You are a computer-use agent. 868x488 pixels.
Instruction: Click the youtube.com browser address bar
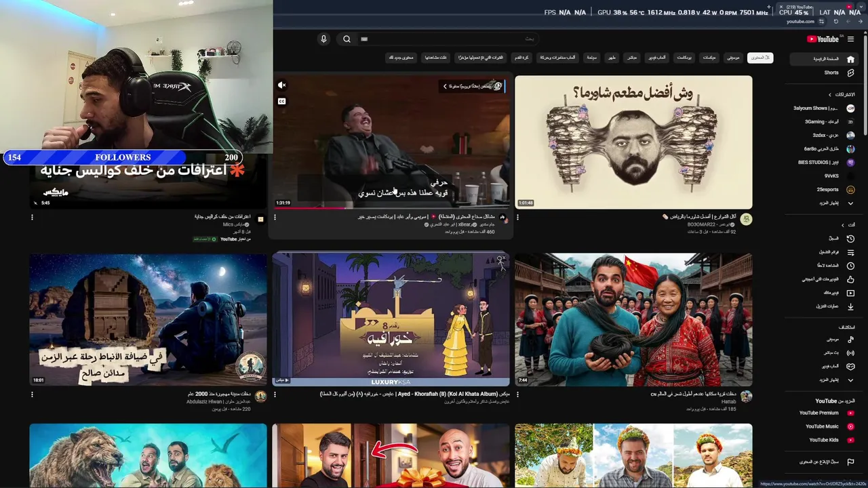click(800, 22)
